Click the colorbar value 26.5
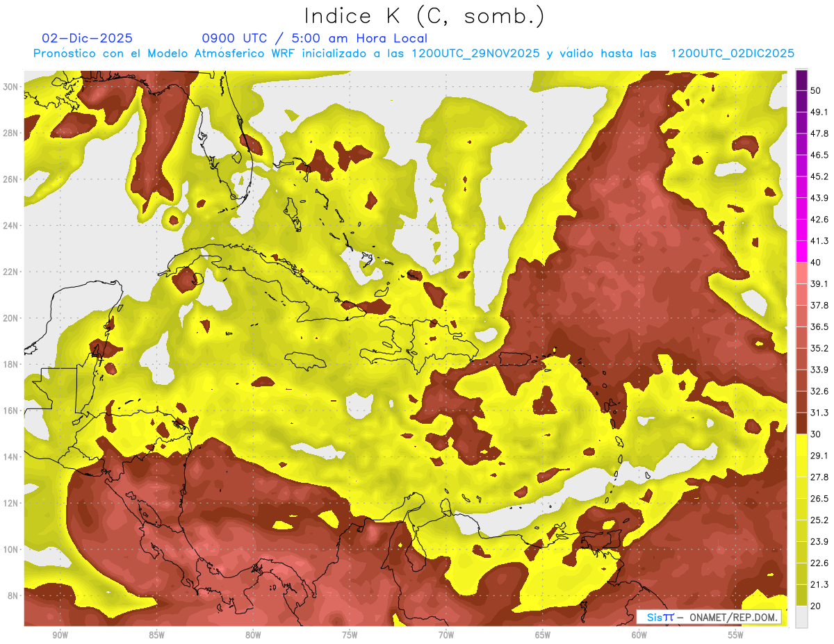Screen dimensions: 834x644 [820, 498]
